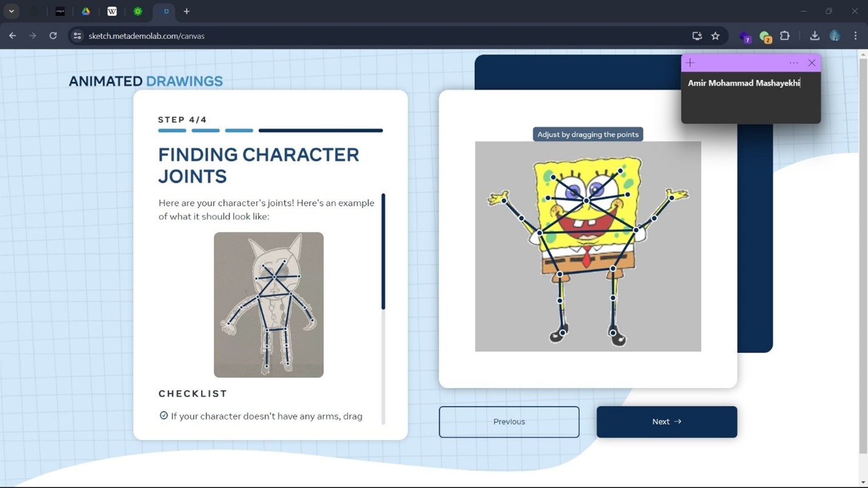Click the checklist check-circle icon
This screenshot has height=488, width=868.
pos(163,416)
